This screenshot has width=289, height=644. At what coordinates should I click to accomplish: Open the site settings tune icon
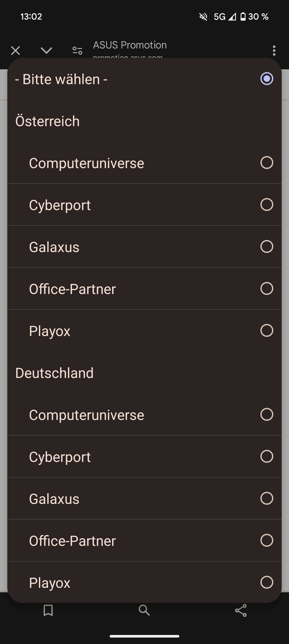pos(77,51)
